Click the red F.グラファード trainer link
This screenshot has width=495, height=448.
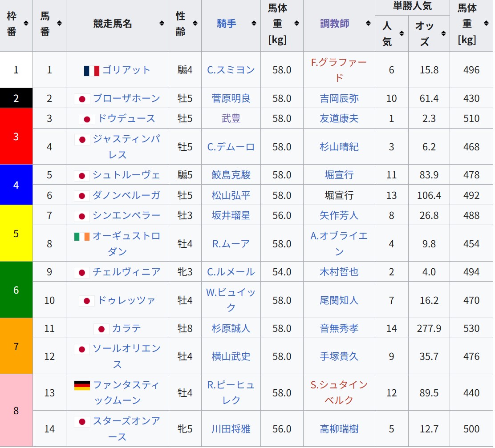339,70
